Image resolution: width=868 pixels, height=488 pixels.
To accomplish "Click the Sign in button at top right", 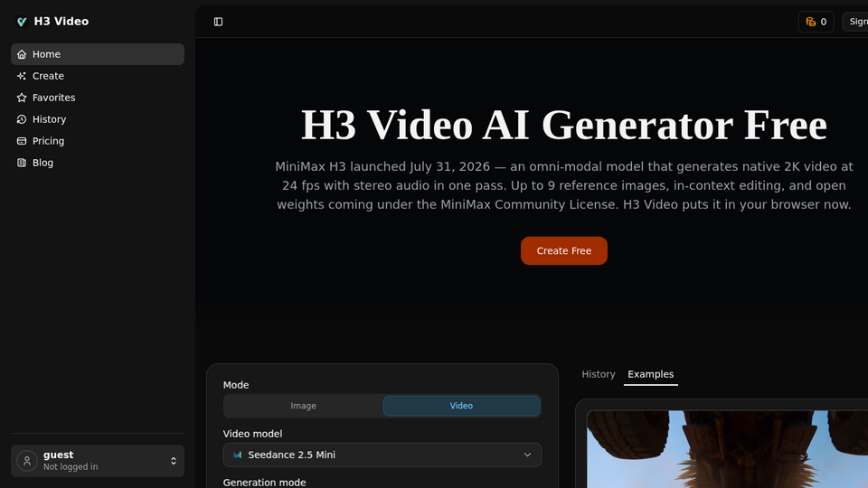I will point(855,22).
